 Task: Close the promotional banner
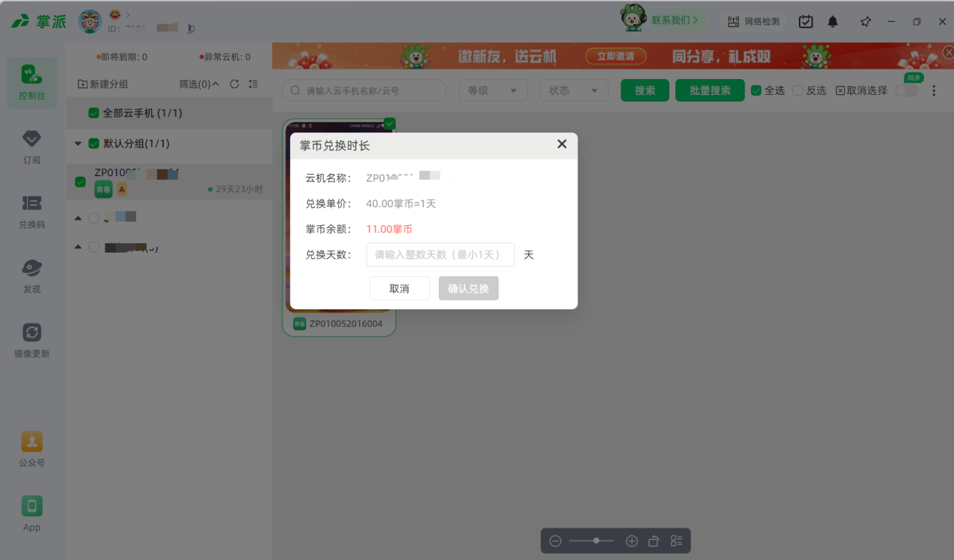[x=948, y=51]
